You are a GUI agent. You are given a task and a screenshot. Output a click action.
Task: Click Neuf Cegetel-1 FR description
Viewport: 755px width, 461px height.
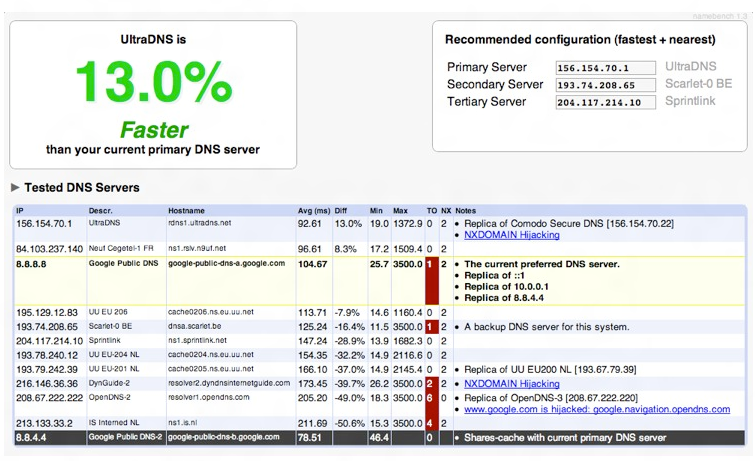(121, 249)
